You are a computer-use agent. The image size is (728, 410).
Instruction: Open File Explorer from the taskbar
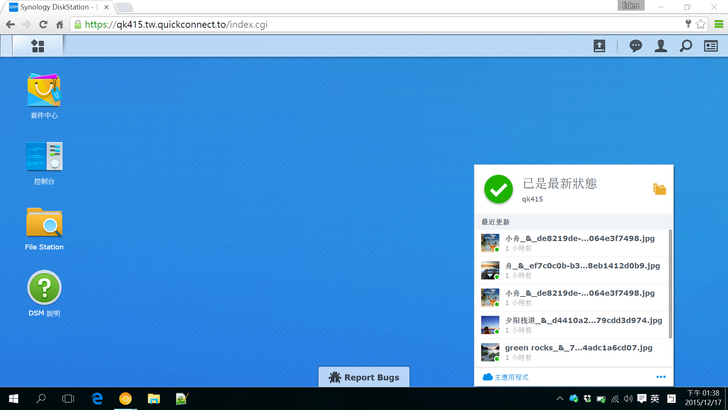click(154, 398)
